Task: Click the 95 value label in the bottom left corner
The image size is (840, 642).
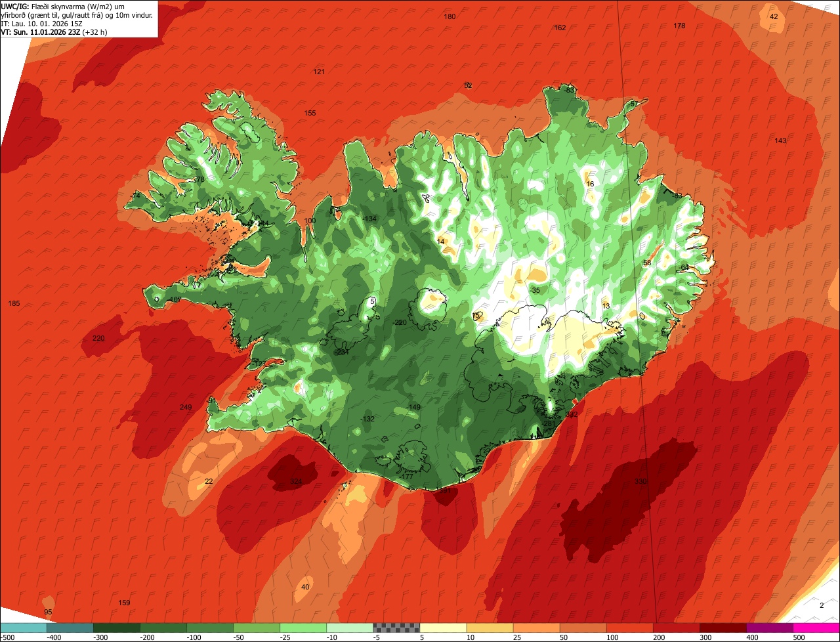Action: click(x=48, y=612)
